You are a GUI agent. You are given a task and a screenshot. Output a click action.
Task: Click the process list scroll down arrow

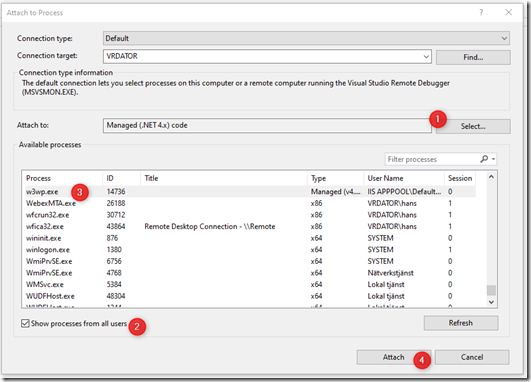491,302
